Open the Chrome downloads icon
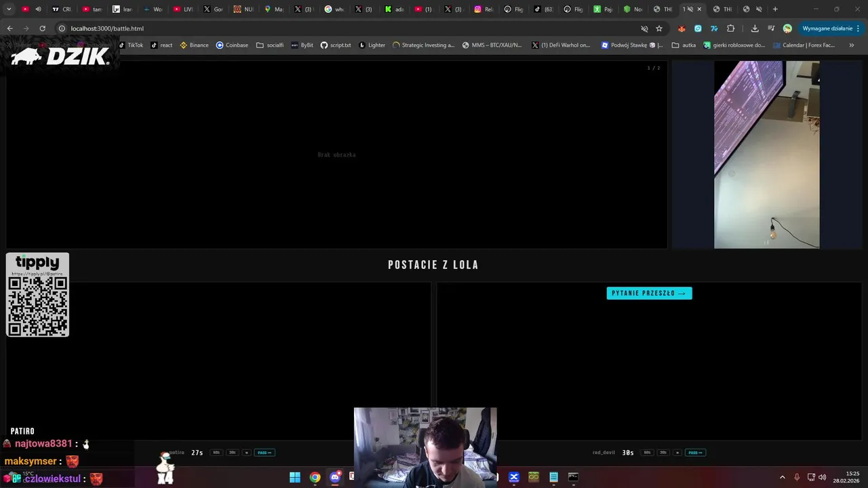This screenshot has width=868, height=488. 755,28
